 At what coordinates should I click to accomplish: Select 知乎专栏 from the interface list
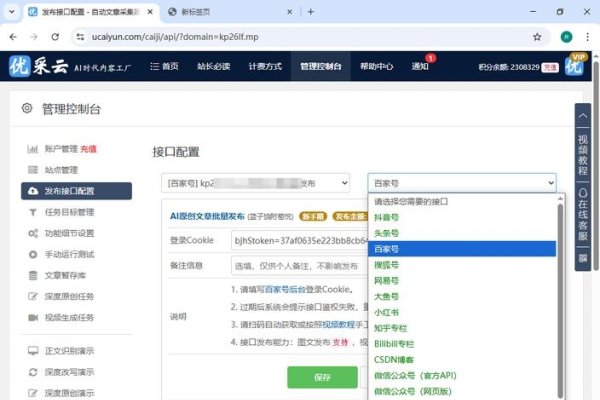click(462, 328)
